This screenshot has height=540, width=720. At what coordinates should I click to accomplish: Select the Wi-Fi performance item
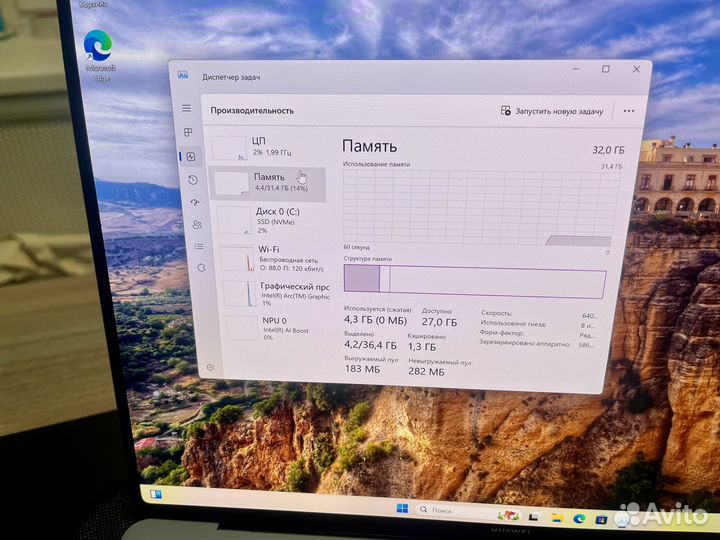coord(274,258)
